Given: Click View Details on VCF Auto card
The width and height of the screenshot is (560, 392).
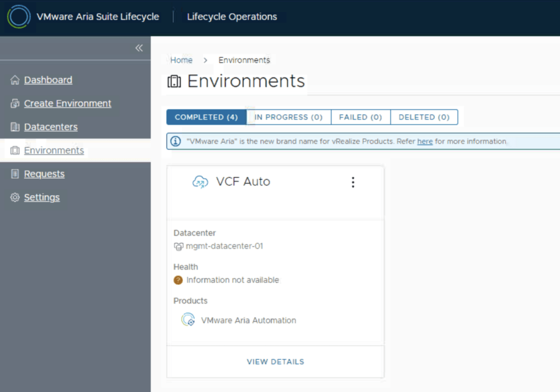Looking at the screenshot, I should [x=275, y=362].
